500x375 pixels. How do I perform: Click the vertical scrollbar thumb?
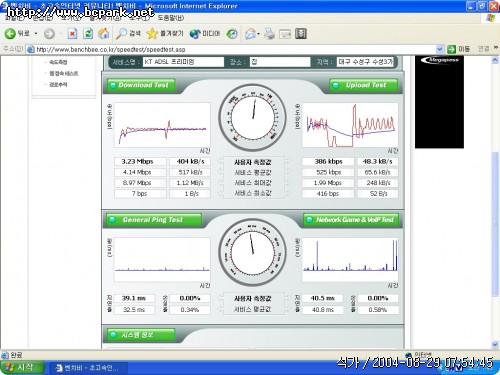495,224
